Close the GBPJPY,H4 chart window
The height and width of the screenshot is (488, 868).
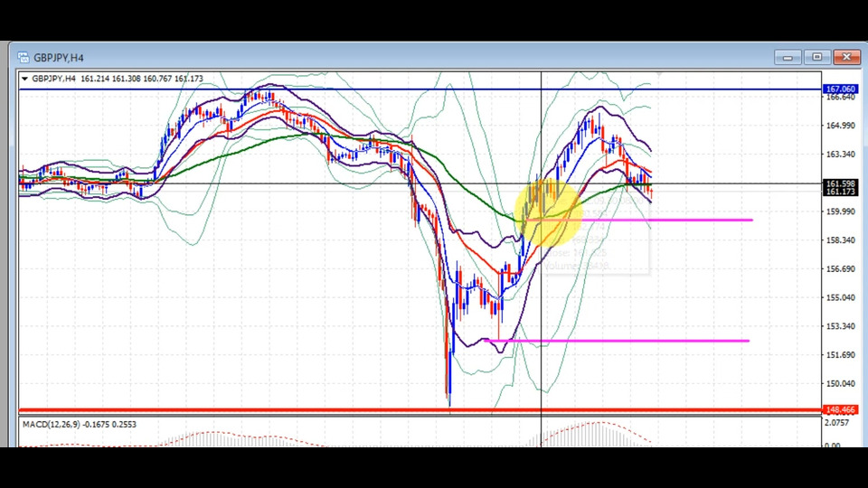(x=846, y=57)
